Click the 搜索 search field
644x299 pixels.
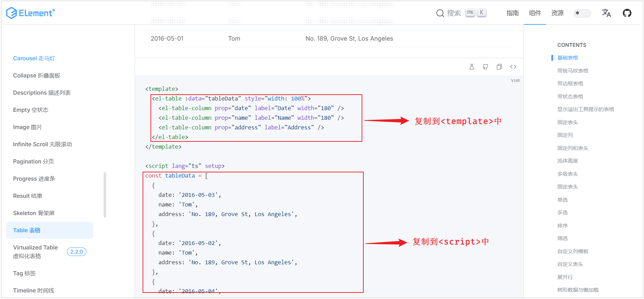(454, 13)
